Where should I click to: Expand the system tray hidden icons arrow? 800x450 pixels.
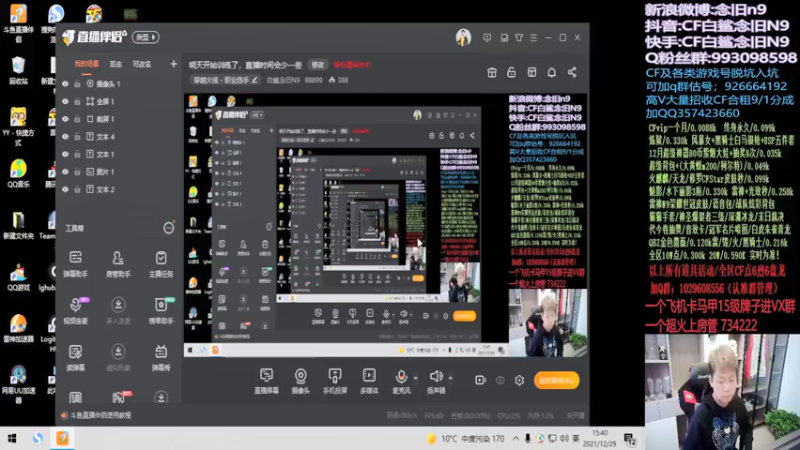(x=515, y=438)
